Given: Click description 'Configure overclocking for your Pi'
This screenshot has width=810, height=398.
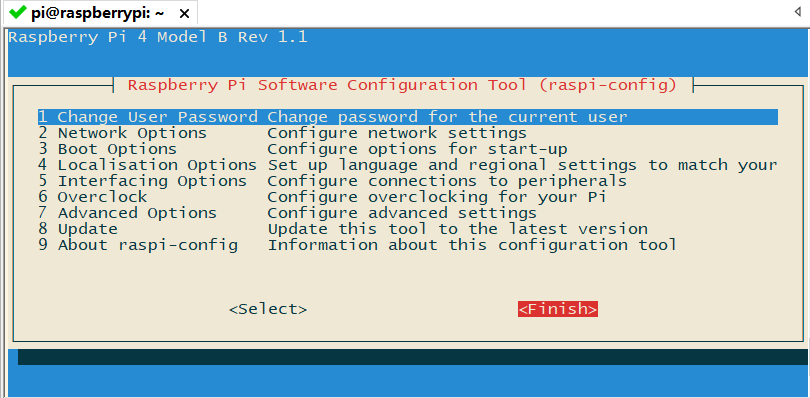Looking at the screenshot, I should [437, 197].
